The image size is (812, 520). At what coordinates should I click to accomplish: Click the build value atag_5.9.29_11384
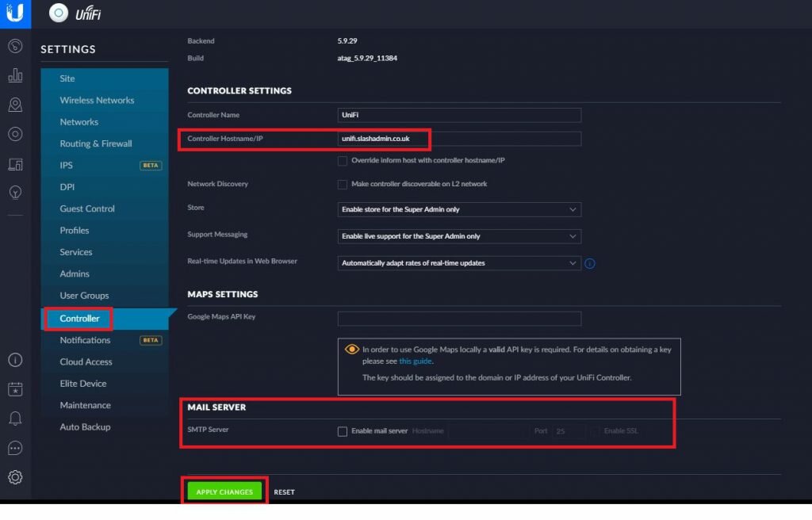(x=367, y=59)
